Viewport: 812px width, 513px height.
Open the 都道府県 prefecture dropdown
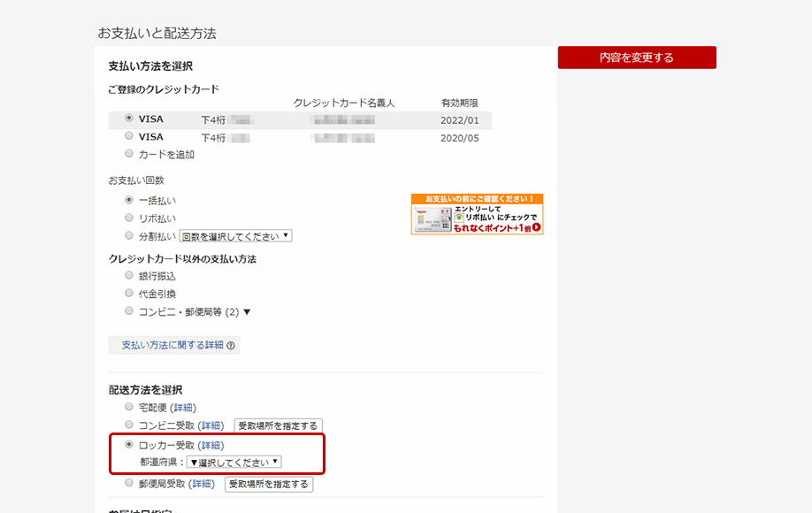(x=234, y=462)
